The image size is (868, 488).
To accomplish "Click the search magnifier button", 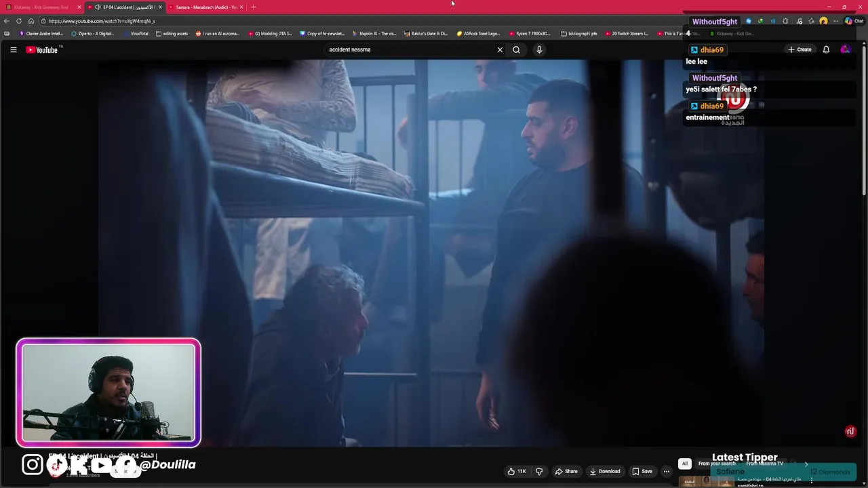I will [x=516, y=49].
